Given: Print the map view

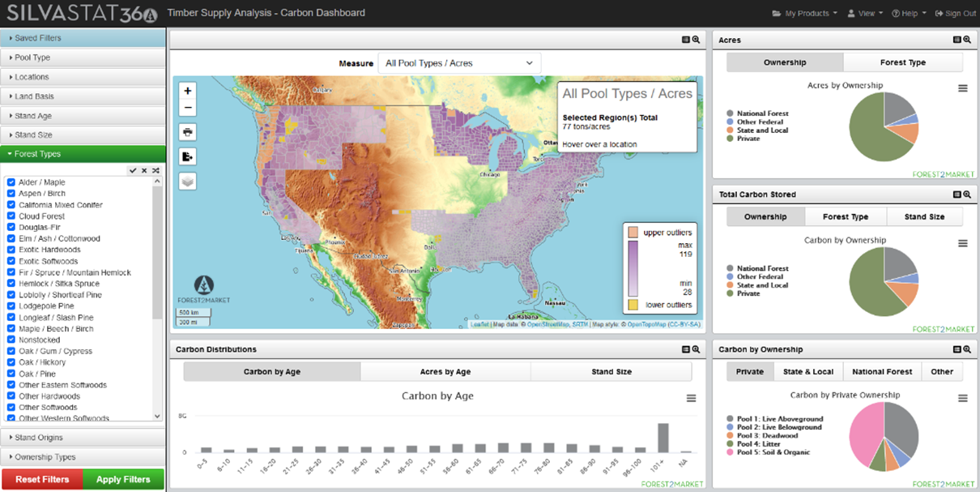Looking at the screenshot, I should pyautogui.click(x=188, y=132).
